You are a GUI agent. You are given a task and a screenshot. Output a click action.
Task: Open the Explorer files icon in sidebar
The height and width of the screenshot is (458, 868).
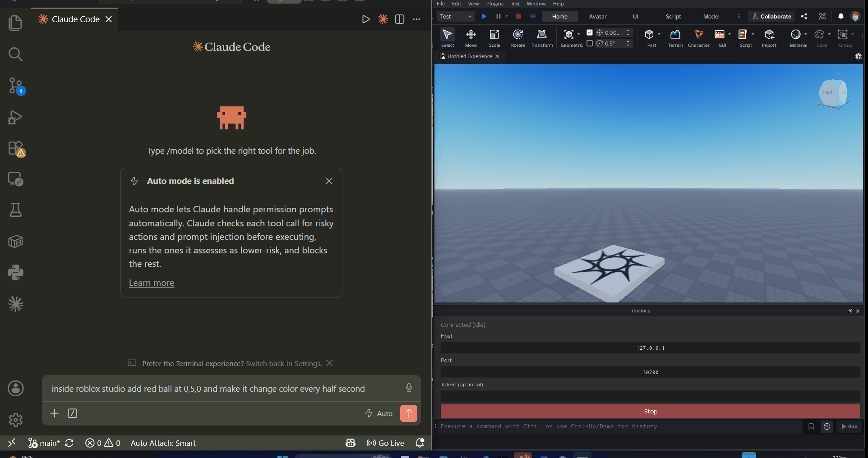[15, 23]
